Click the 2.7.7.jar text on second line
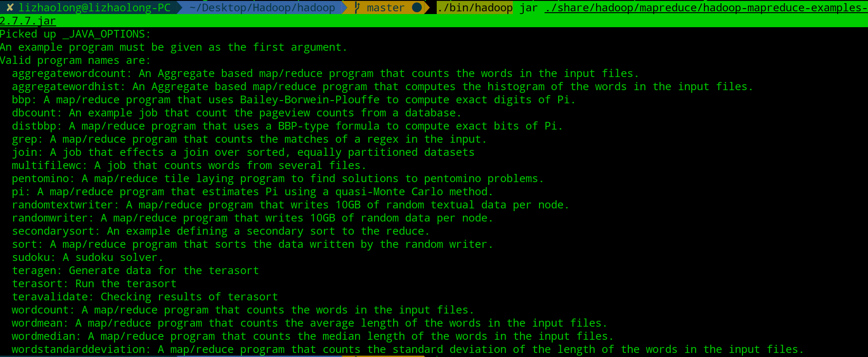The width and height of the screenshot is (868, 357). tap(28, 21)
